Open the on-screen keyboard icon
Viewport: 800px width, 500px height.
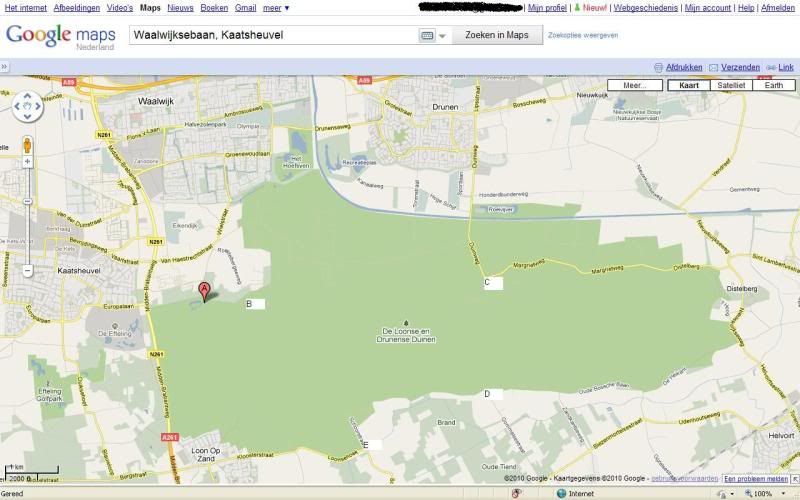(427, 35)
